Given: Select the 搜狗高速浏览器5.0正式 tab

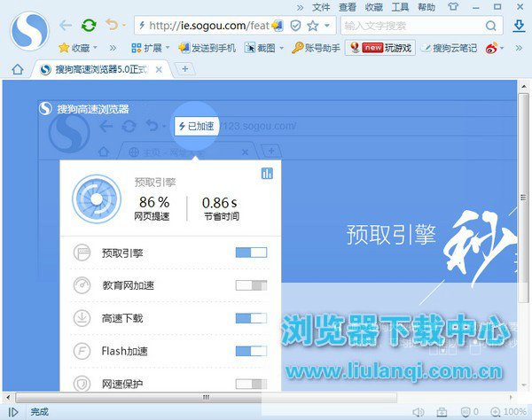Looking at the screenshot, I should [x=101, y=69].
